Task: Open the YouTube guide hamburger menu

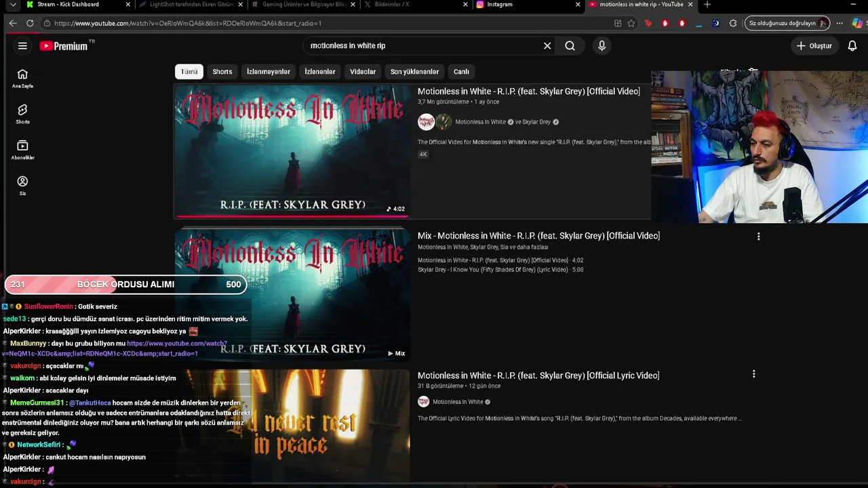Action: click(x=22, y=46)
